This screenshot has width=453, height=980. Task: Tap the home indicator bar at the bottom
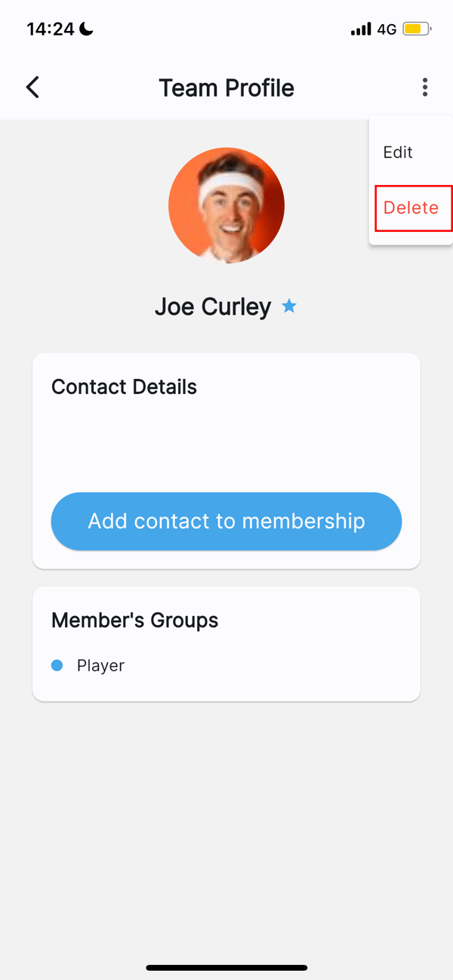pyautogui.click(x=226, y=967)
